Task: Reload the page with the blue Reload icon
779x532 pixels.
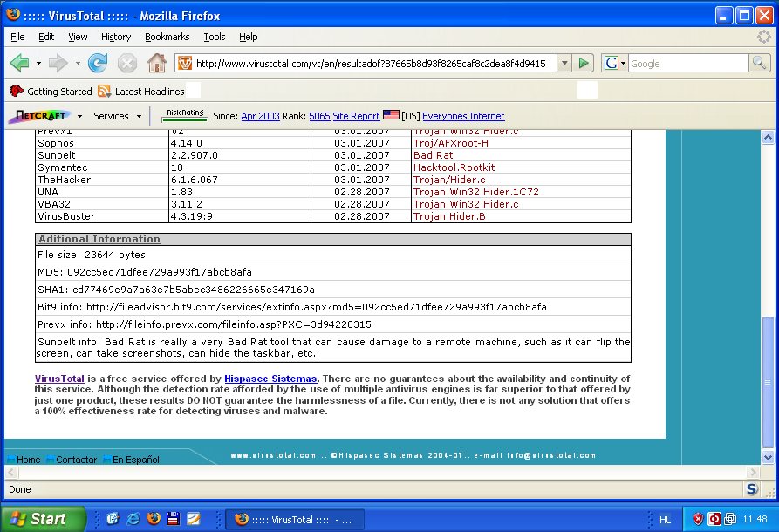Action: click(98, 63)
